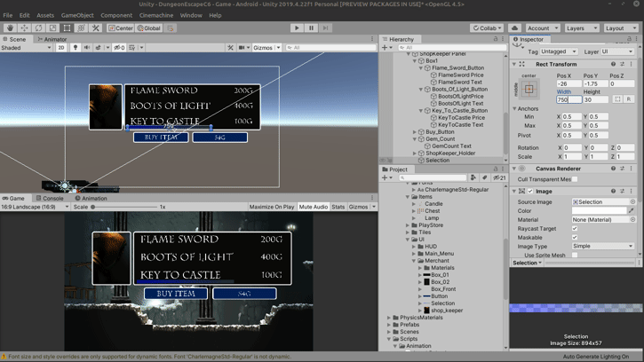Open Image component more options menu
The width and height of the screenshot is (644, 362).
click(x=632, y=192)
